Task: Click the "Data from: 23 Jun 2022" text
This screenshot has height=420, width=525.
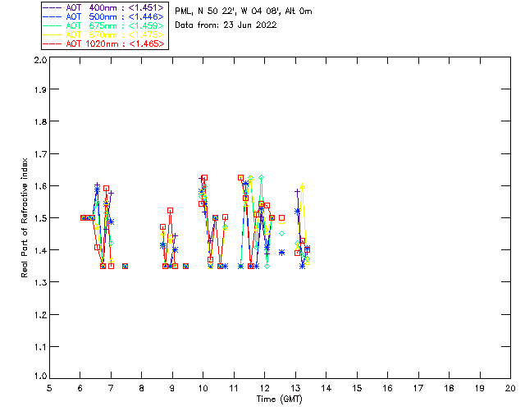Action: 226,25
